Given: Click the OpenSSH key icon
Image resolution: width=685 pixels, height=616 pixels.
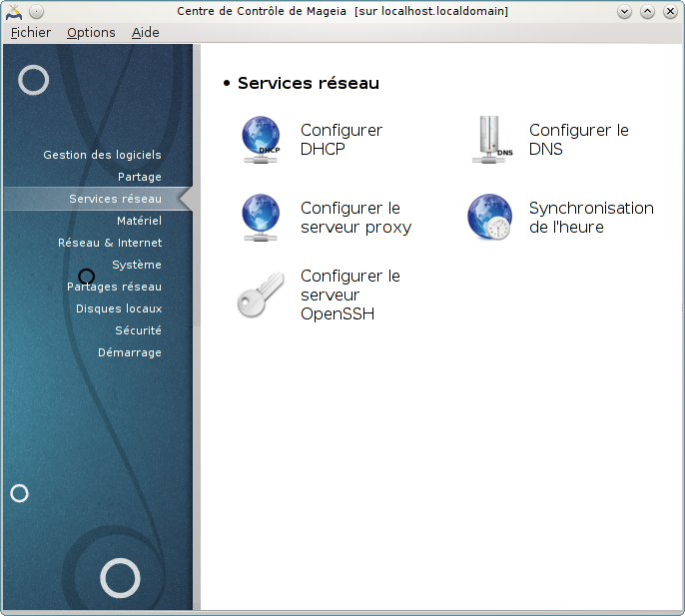Looking at the screenshot, I should coord(261,295).
